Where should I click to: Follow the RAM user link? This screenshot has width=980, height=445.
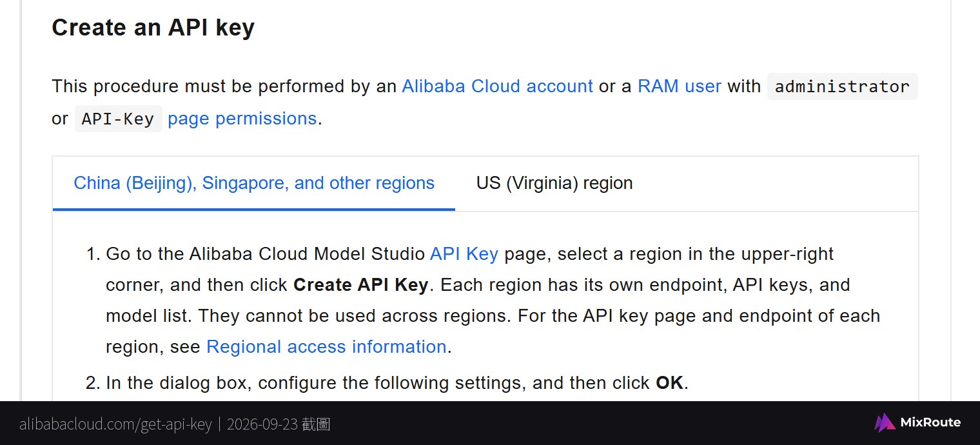click(679, 86)
